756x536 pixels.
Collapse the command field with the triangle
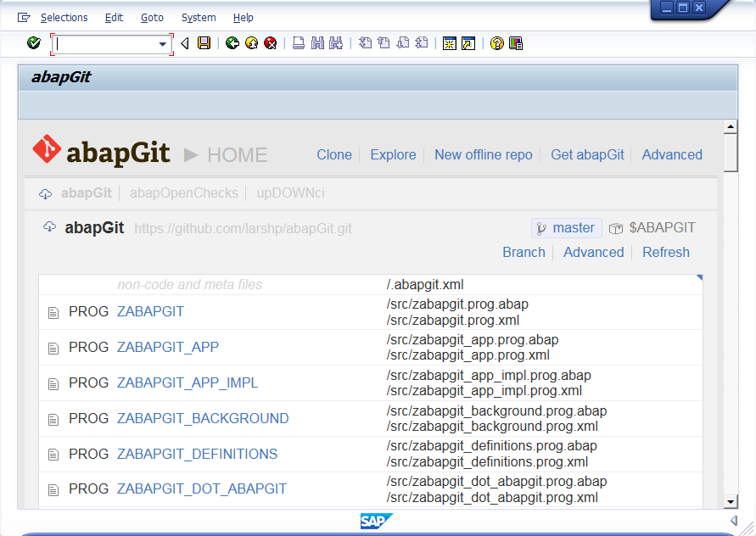pyautogui.click(x=185, y=43)
